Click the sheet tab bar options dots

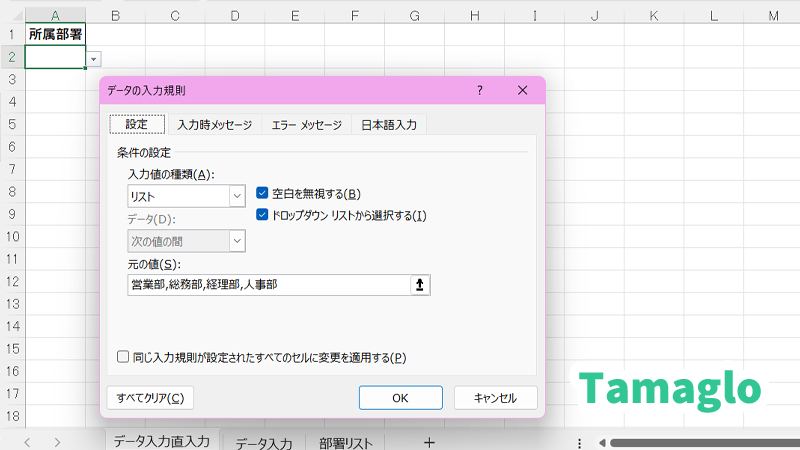[x=580, y=442]
